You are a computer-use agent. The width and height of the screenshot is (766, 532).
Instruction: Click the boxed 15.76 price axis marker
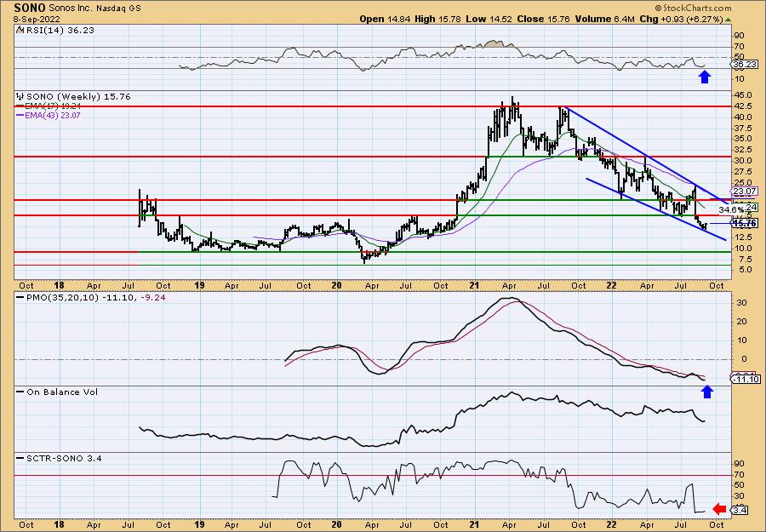tap(744, 223)
